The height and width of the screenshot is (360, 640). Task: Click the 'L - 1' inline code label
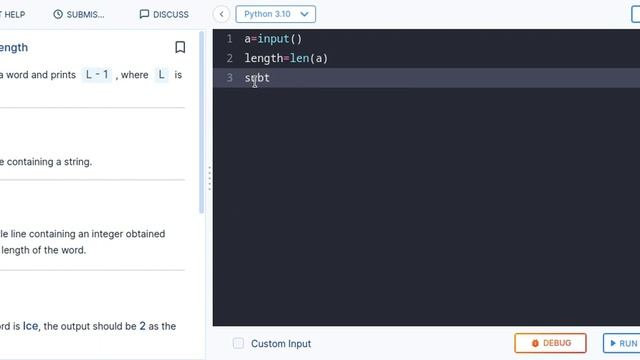(97, 75)
